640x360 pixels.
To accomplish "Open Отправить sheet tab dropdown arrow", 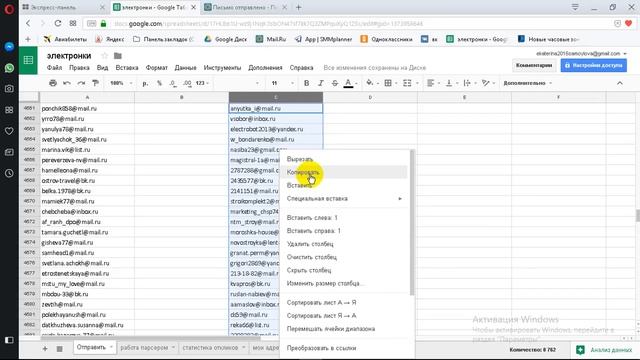I will 111,347.
